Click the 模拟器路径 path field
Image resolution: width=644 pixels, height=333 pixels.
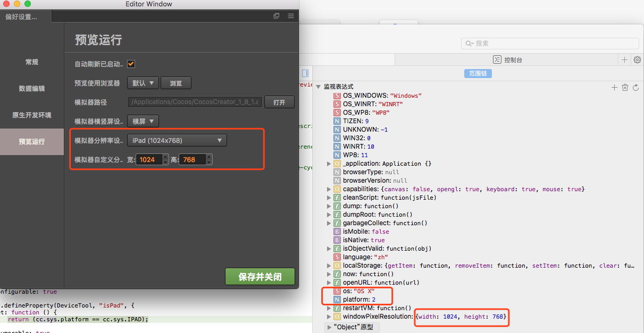pyautogui.click(x=195, y=102)
